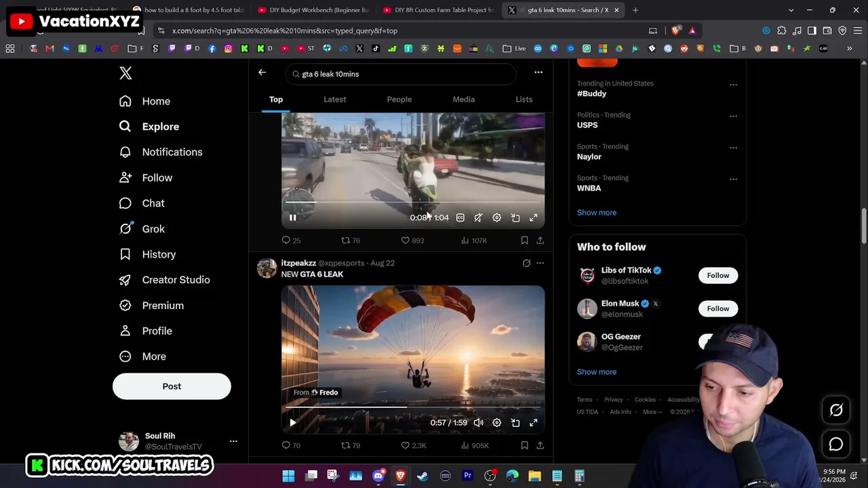868x488 pixels.
Task: Share the post with 893 likes
Action: pos(540,241)
